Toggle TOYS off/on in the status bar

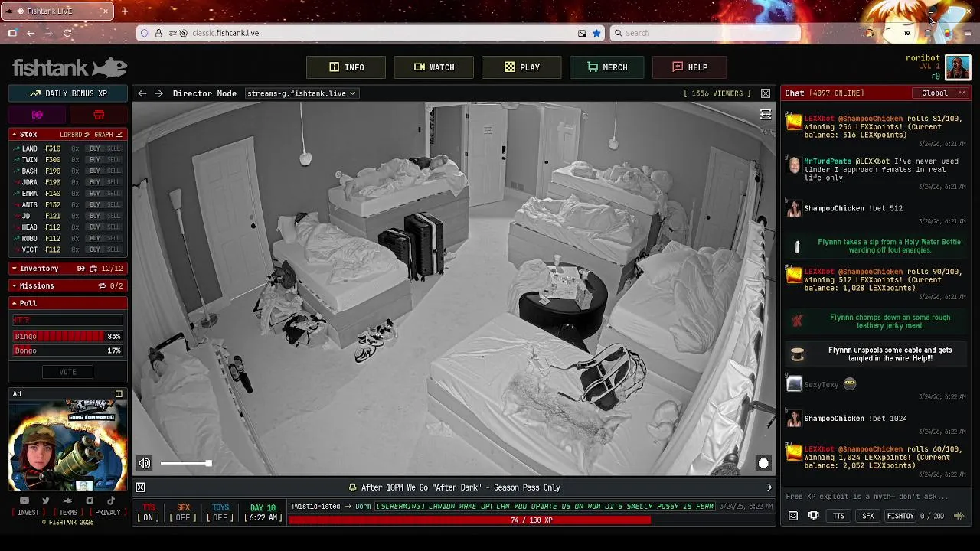coord(220,513)
